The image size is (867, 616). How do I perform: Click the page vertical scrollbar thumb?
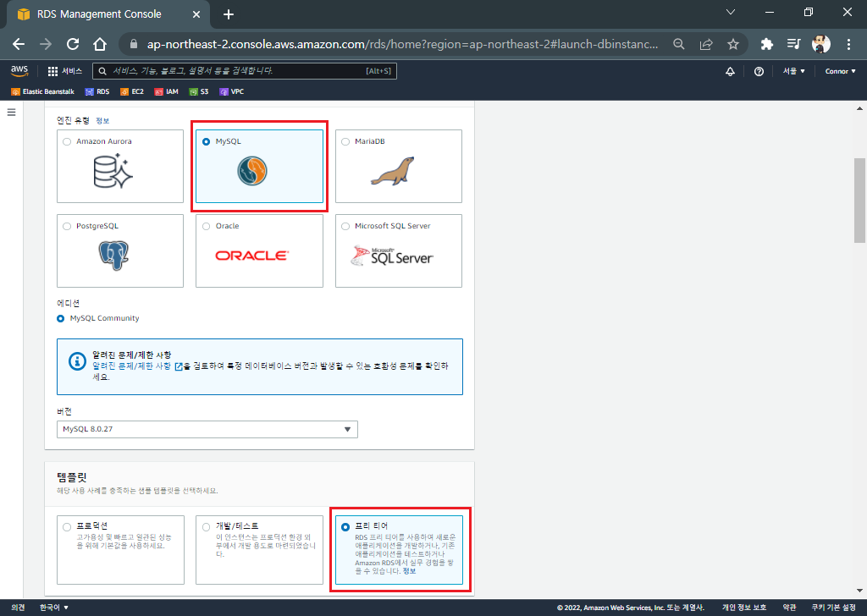click(x=860, y=201)
